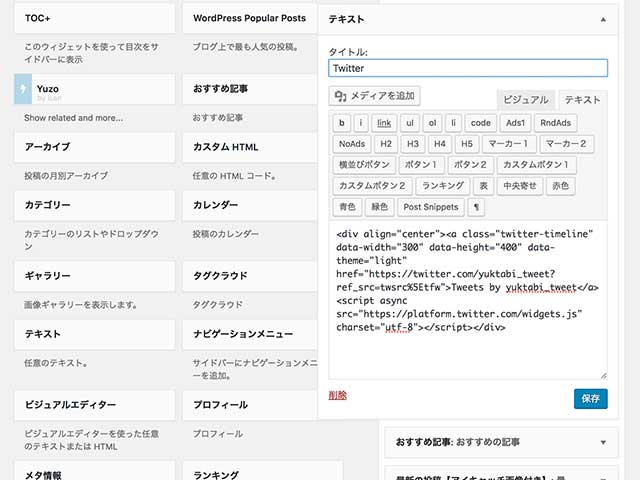Select the プロフィール available widget
This screenshot has height=480, width=640.
(250, 405)
